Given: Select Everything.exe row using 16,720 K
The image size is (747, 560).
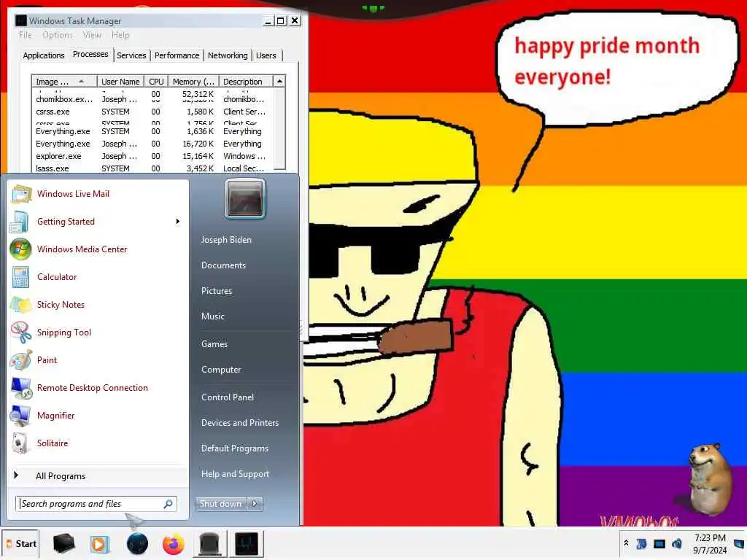Looking at the screenshot, I should point(152,144).
